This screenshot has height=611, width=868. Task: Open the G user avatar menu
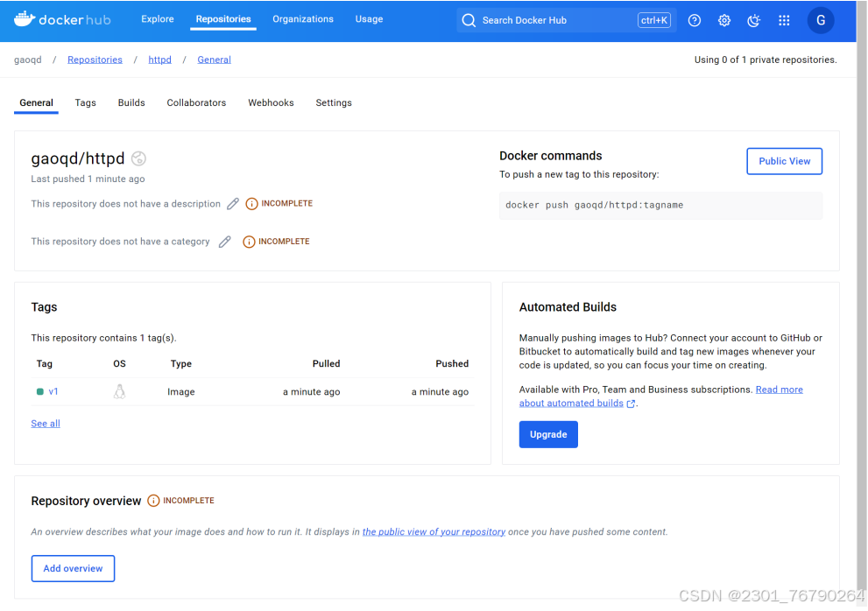click(821, 20)
